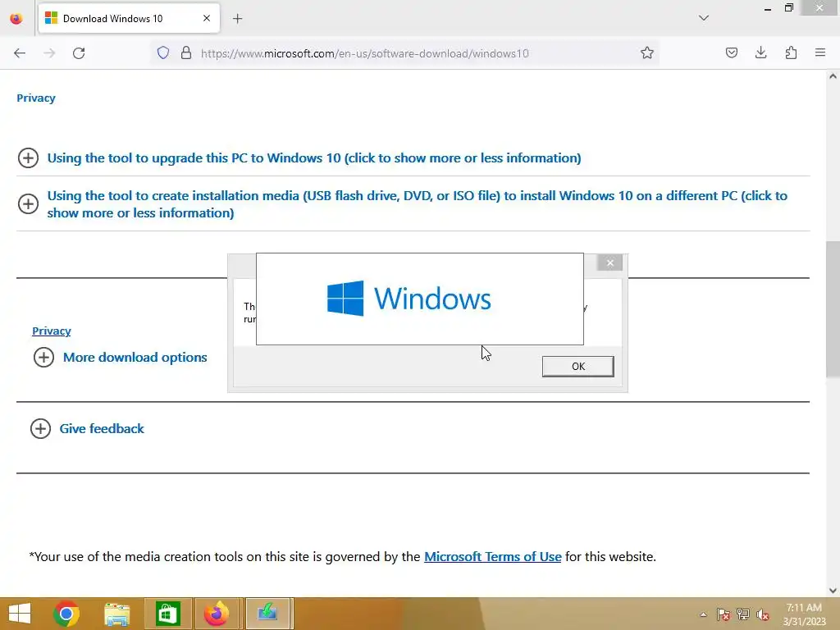840x630 pixels.
Task: Open Microsoft Terms of Use link
Action: [x=493, y=557]
